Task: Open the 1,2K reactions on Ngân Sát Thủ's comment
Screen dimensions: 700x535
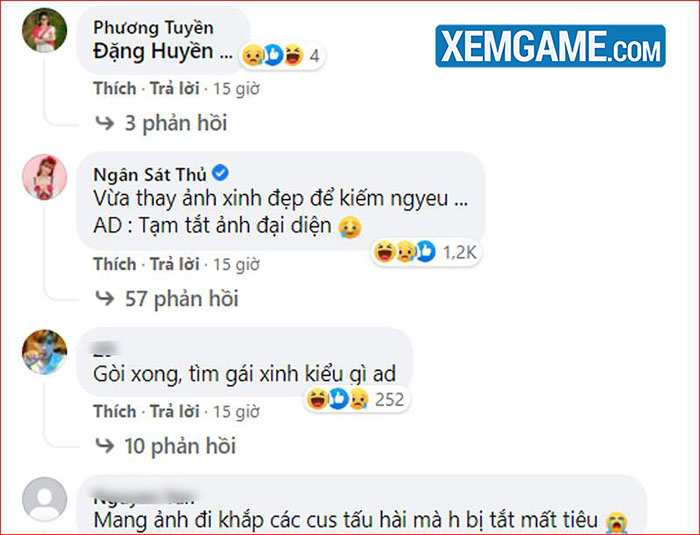Action: click(x=425, y=252)
